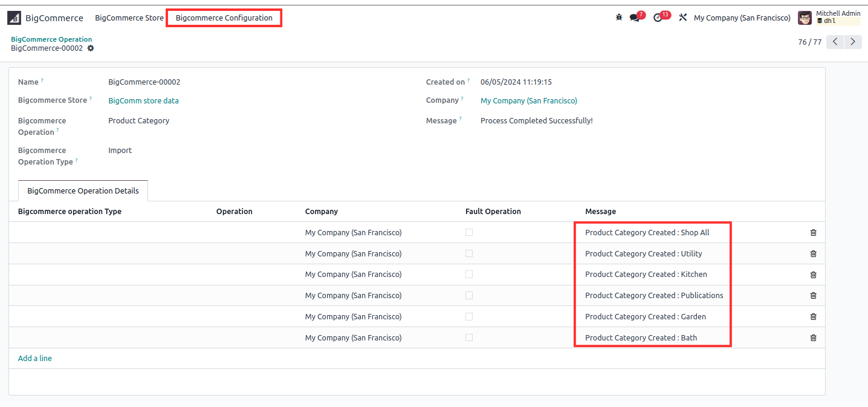Viewport: 868px width, 407px height.
Task: Click the Message field help question mark
Action: pos(460,119)
